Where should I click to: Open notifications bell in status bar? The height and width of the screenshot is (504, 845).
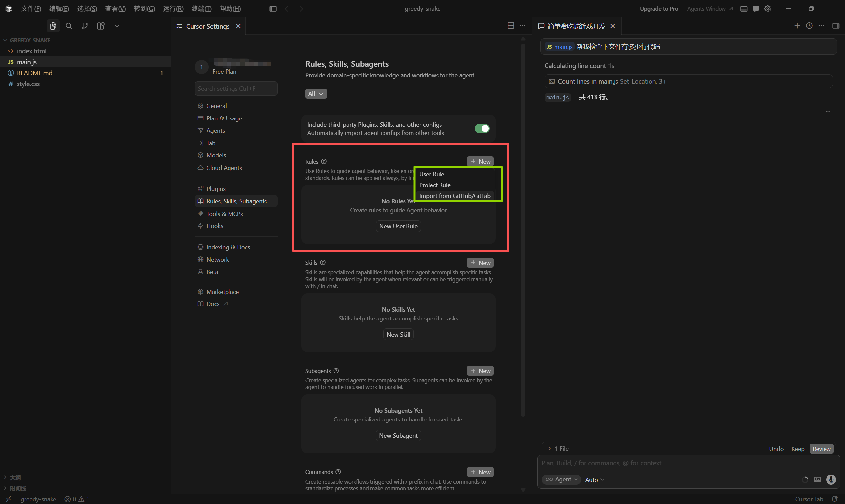click(835, 499)
